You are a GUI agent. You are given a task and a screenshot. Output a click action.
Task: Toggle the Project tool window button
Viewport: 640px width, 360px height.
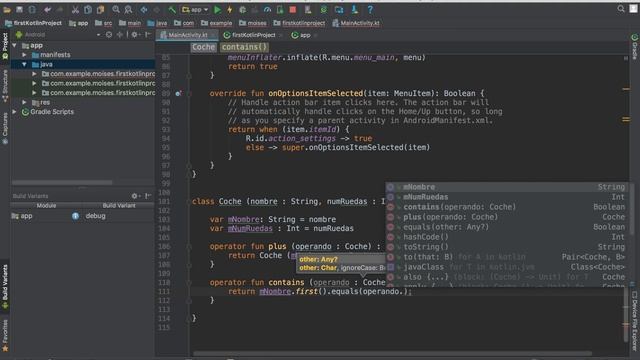[5, 47]
